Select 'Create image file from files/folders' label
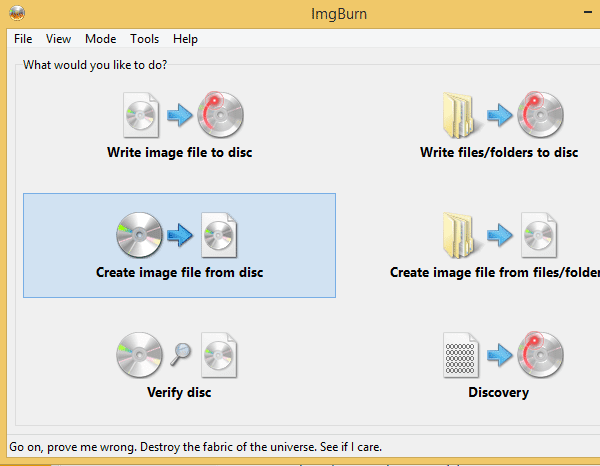 tap(495, 272)
